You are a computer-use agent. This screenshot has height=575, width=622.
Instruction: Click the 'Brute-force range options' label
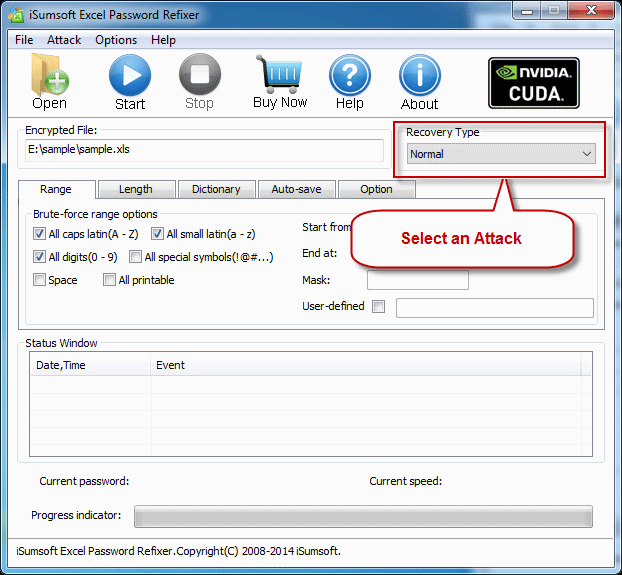click(x=95, y=214)
